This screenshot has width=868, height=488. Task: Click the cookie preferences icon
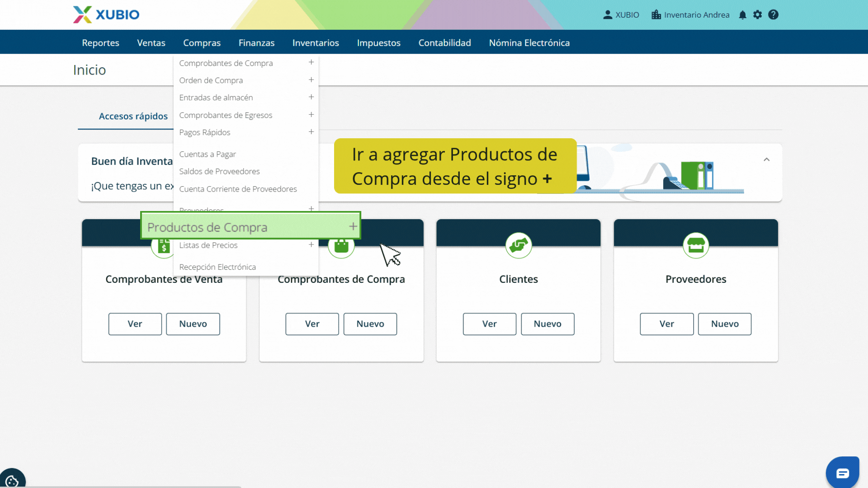(12, 481)
